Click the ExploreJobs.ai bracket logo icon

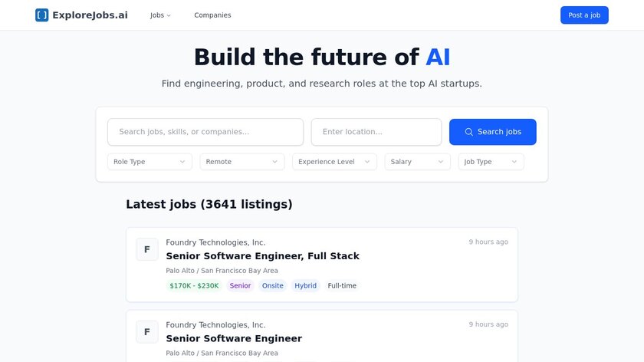[x=41, y=15]
